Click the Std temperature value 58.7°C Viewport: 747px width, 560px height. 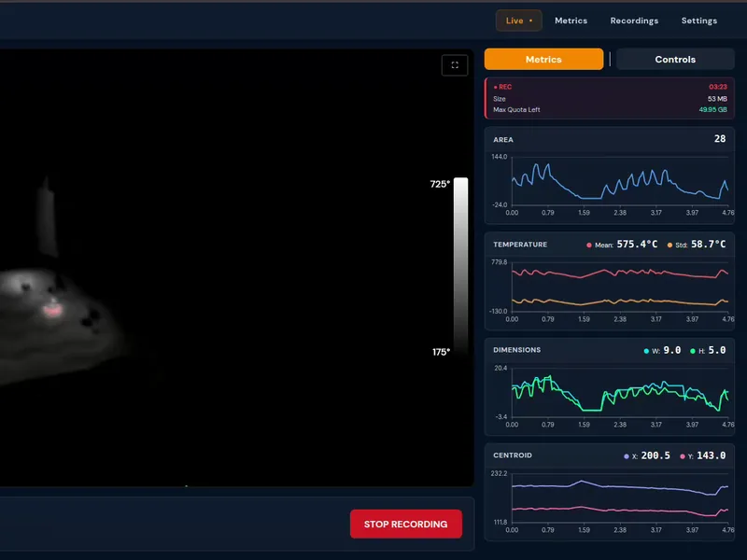pyautogui.click(x=709, y=245)
